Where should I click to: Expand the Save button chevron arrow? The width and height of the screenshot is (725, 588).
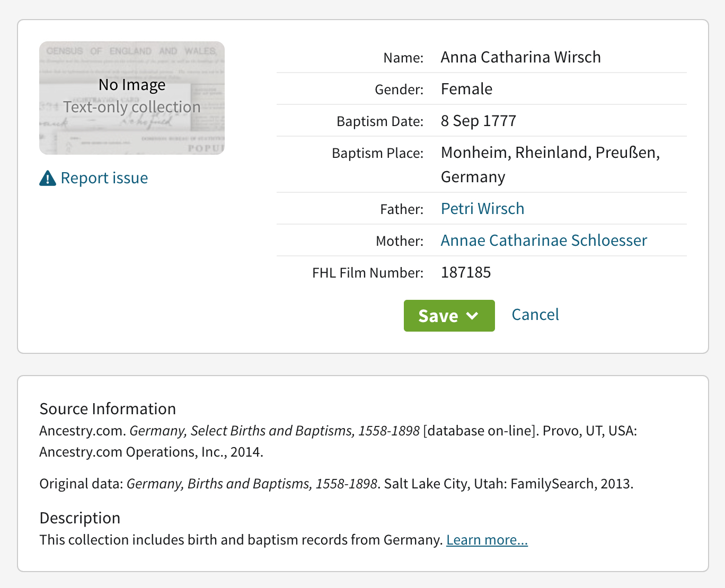tap(472, 316)
